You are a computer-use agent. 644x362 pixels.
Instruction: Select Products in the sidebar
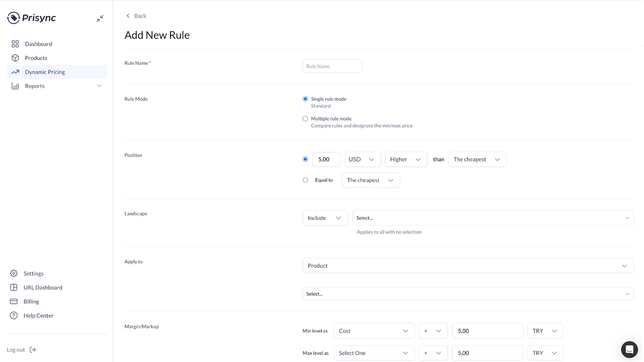click(36, 58)
